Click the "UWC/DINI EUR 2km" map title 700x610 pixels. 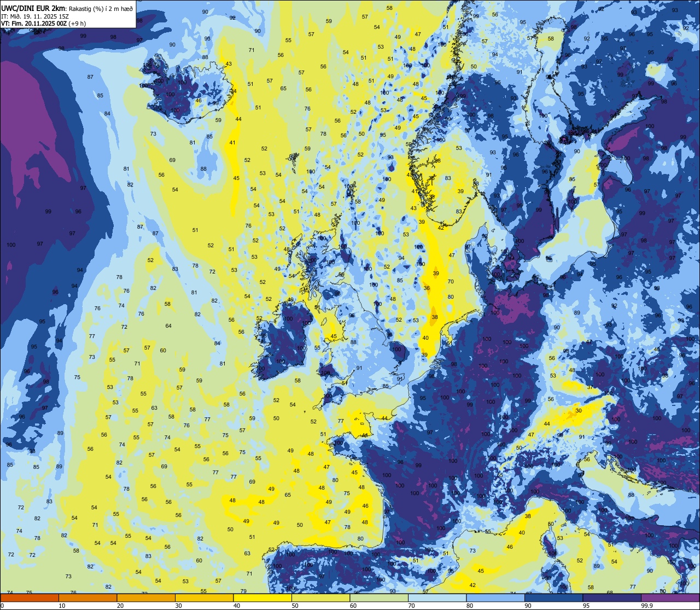(x=33, y=8)
